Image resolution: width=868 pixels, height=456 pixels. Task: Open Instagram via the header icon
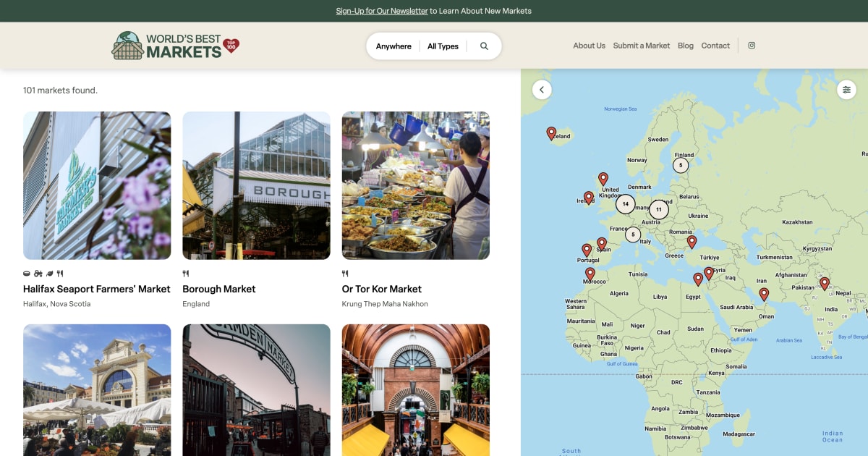[752, 45]
